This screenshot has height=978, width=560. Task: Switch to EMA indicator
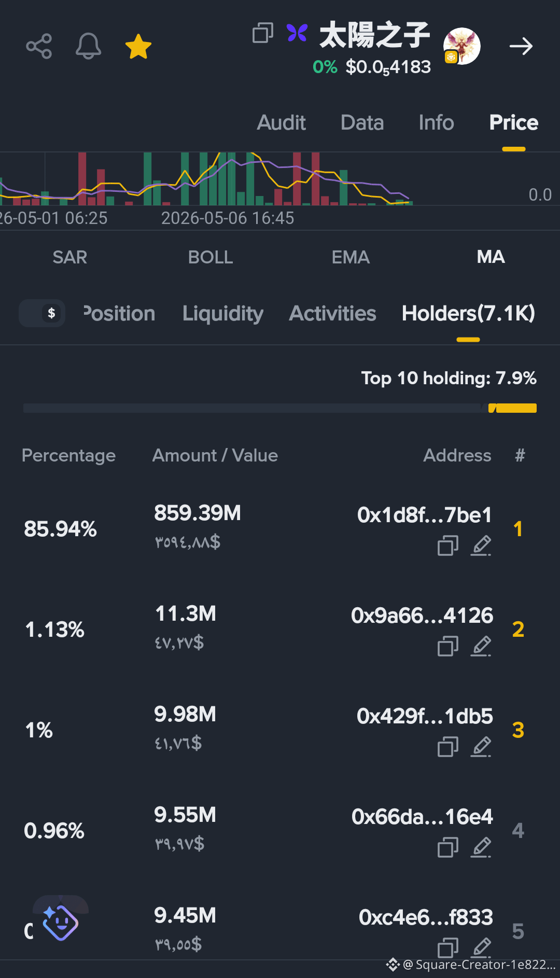coord(351,257)
